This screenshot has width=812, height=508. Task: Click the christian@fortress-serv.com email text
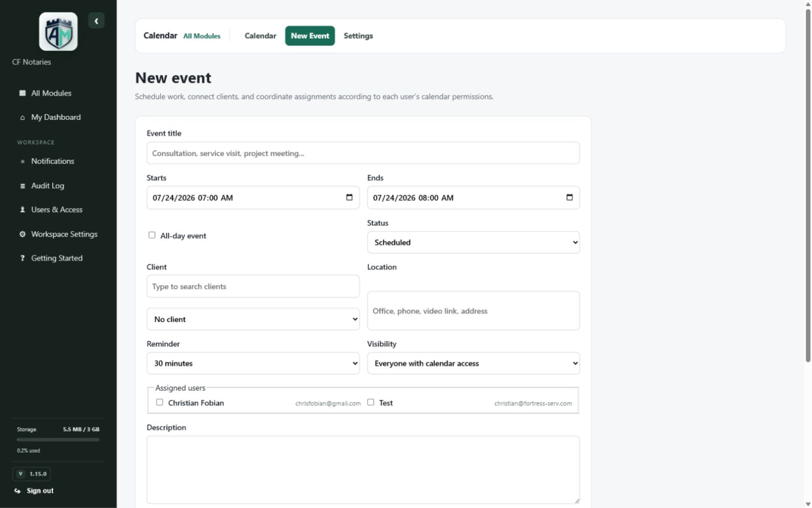point(533,404)
